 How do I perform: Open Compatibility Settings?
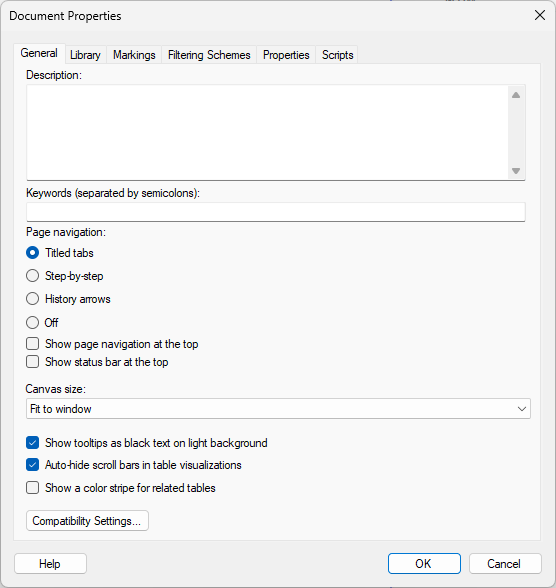[87, 521]
